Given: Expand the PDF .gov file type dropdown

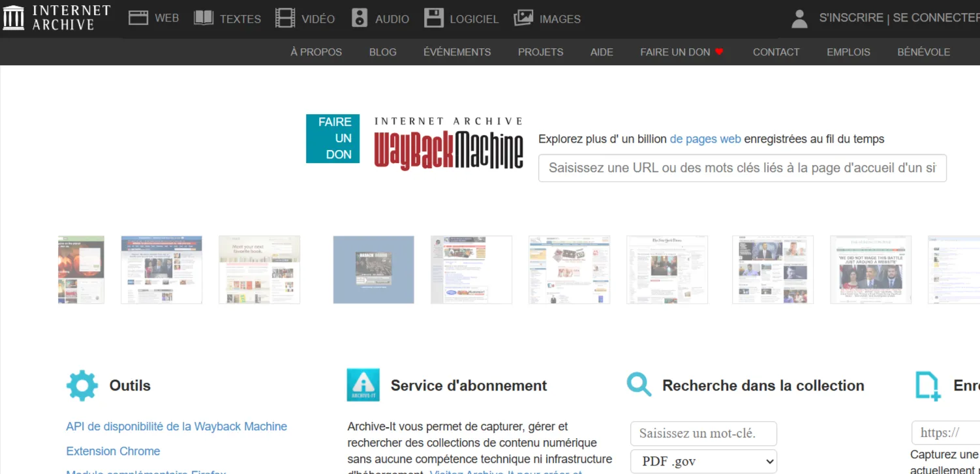Looking at the screenshot, I should pyautogui.click(x=703, y=461).
